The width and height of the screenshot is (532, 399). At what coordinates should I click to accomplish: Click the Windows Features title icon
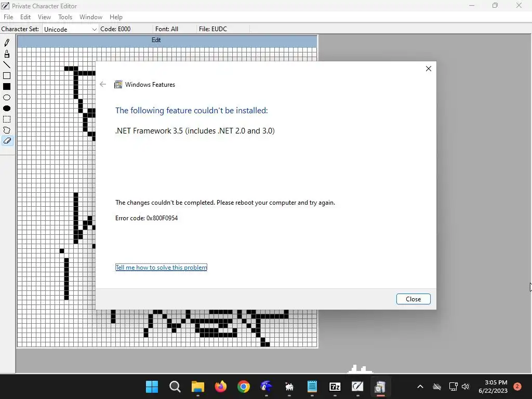pos(118,85)
